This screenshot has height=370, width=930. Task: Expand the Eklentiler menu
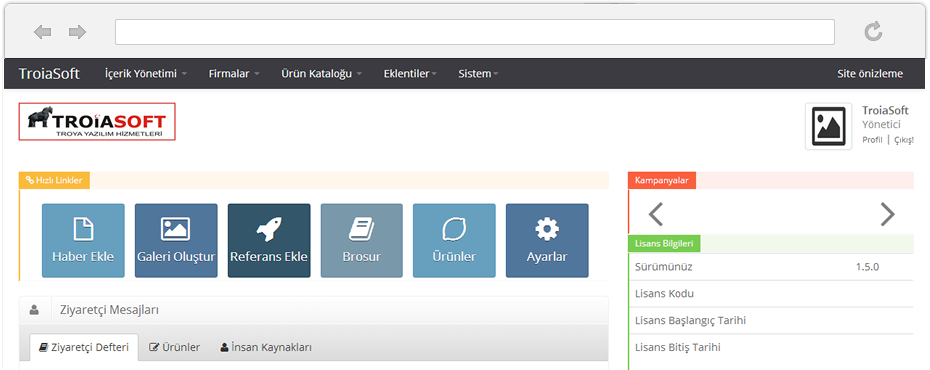[x=410, y=74]
